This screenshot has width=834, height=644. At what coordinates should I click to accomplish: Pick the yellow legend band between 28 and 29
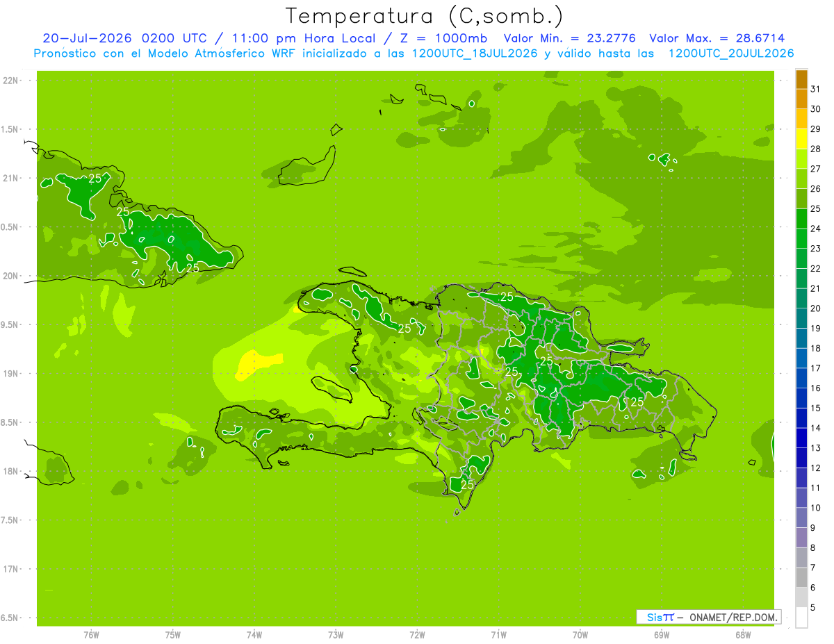coord(801,139)
